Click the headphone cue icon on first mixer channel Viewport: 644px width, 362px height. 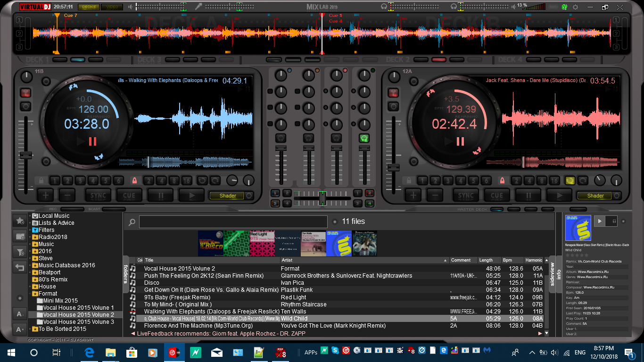(281, 138)
